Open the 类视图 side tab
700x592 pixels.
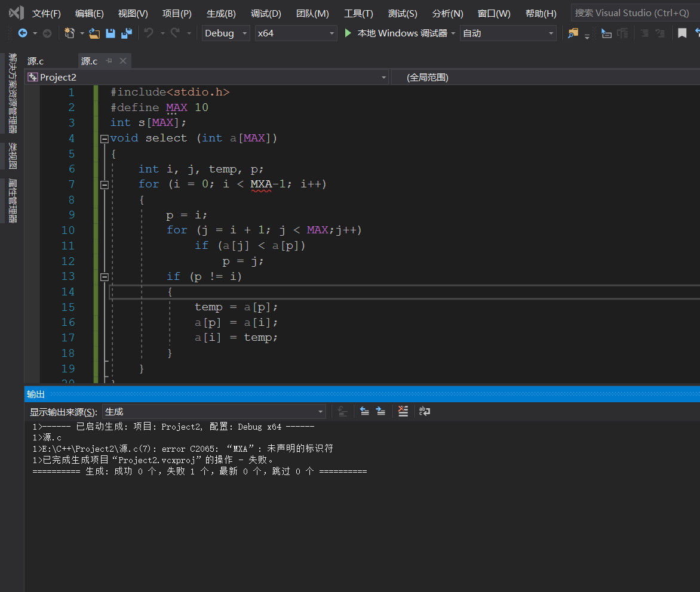tap(13, 156)
